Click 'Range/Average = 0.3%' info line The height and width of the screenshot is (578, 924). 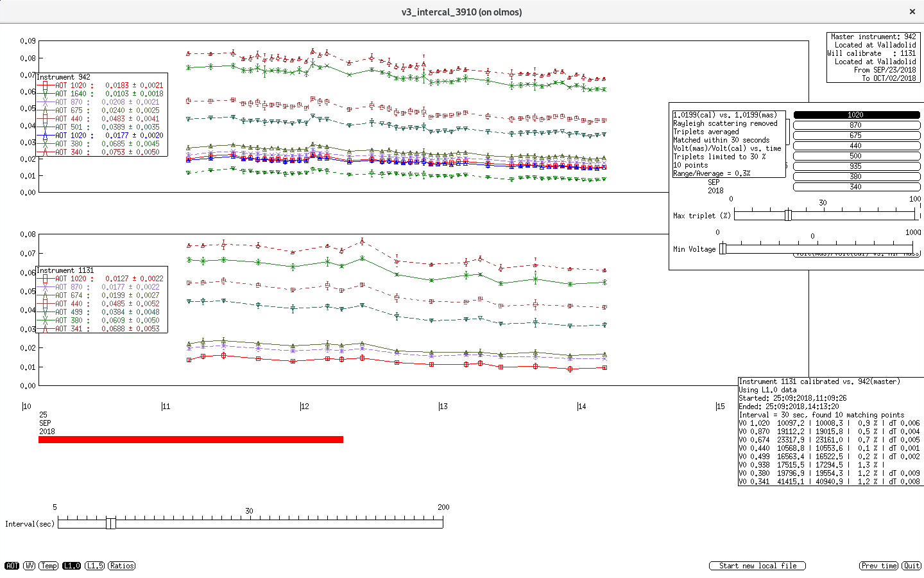pos(712,173)
